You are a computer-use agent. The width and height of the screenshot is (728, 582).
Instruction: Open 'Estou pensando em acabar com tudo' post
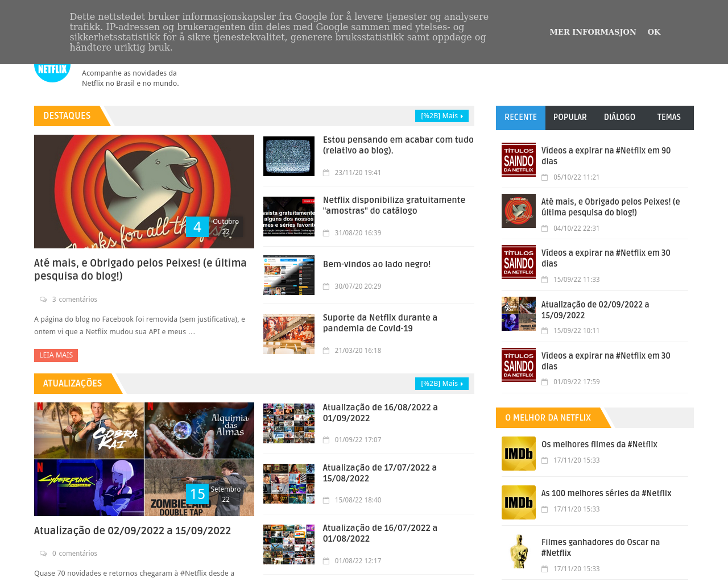pyautogui.click(x=398, y=145)
